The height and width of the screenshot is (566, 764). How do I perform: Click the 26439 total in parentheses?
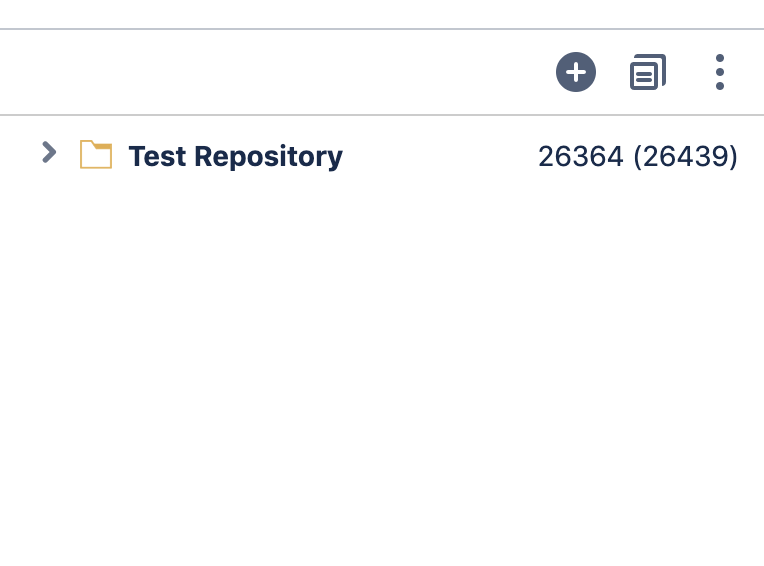point(686,156)
